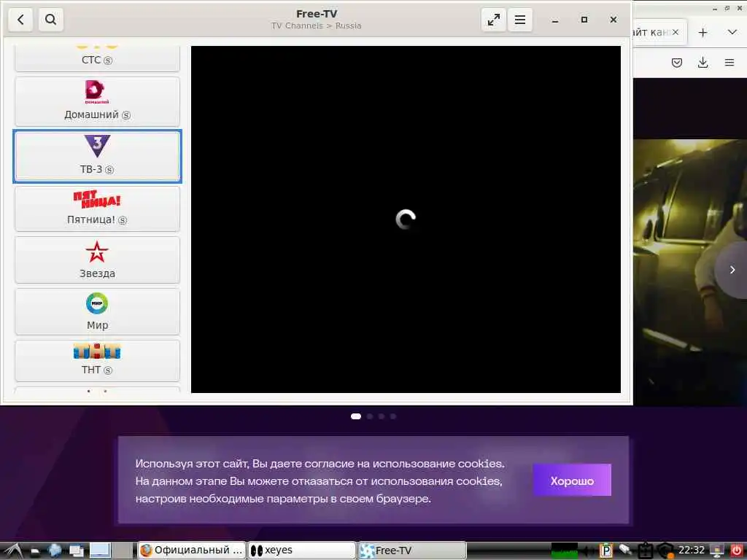Image resolution: width=747 pixels, height=560 pixels.
Task: Open the Free-TV search
Action: (x=50, y=20)
